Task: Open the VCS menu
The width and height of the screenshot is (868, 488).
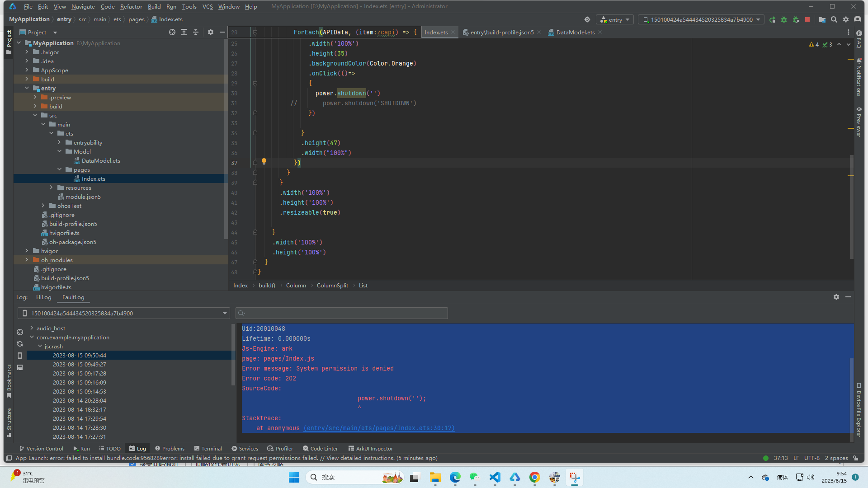Action: 208,6
